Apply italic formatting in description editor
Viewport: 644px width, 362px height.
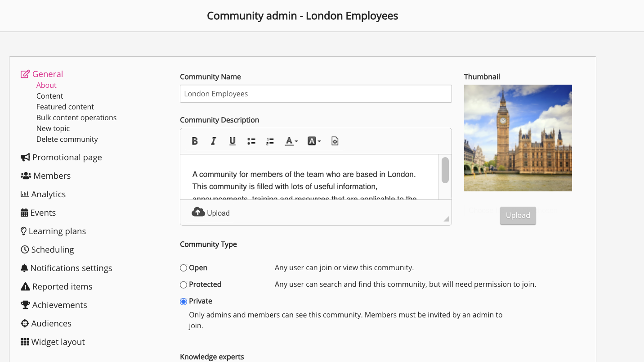point(214,141)
